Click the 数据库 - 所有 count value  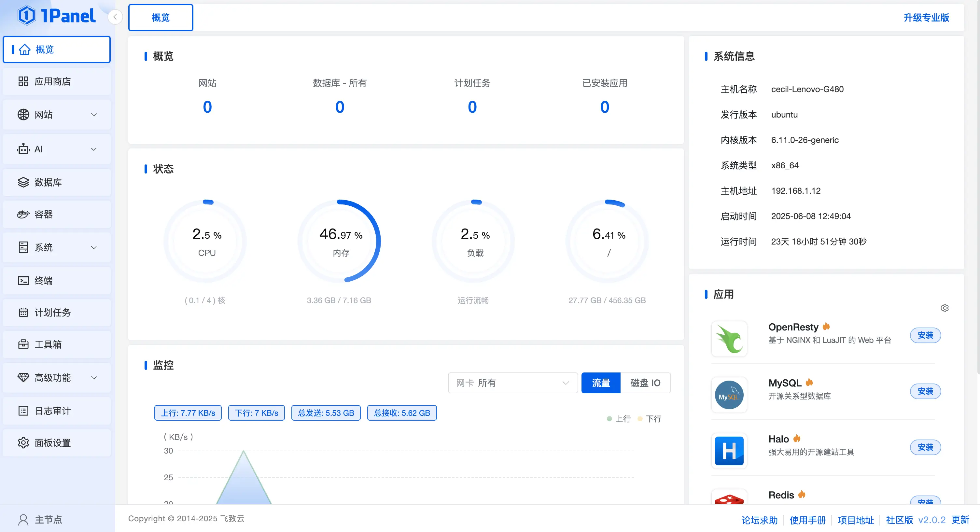[340, 107]
